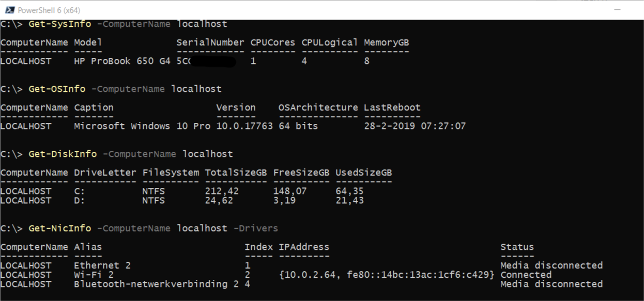This screenshot has height=301, width=644.
Task: Click the D: drive letter entry
Action: pos(80,200)
